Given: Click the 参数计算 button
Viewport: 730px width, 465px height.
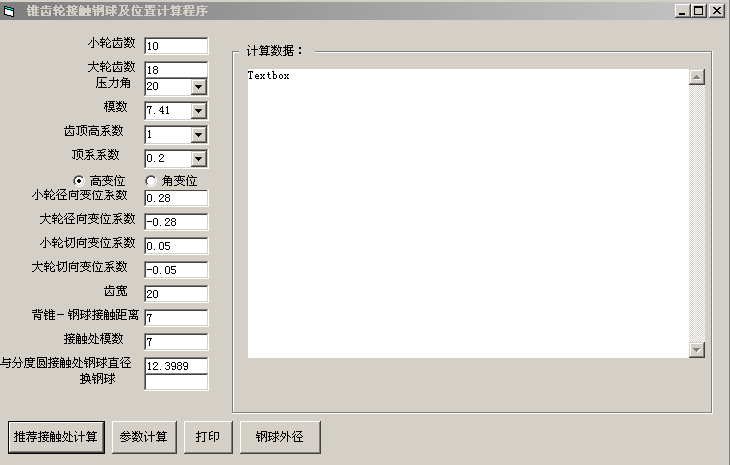Looking at the screenshot, I should (x=144, y=437).
